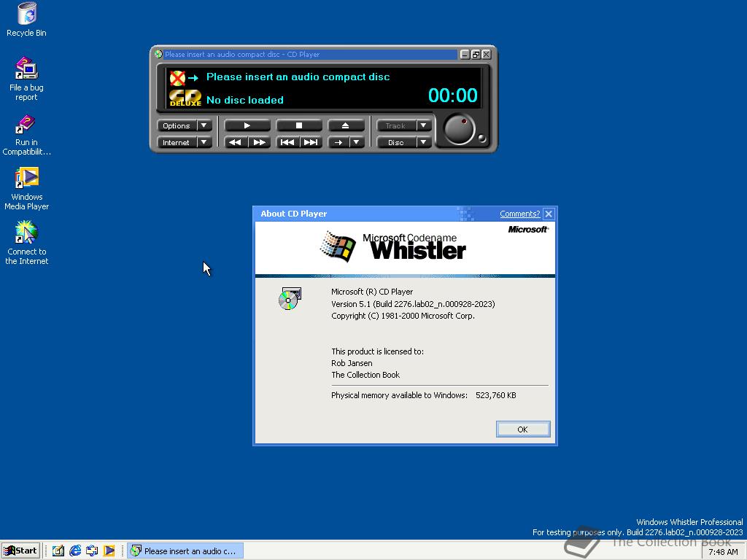Select the File a bug report icon
The image size is (747, 560).
tap(27, 79)
